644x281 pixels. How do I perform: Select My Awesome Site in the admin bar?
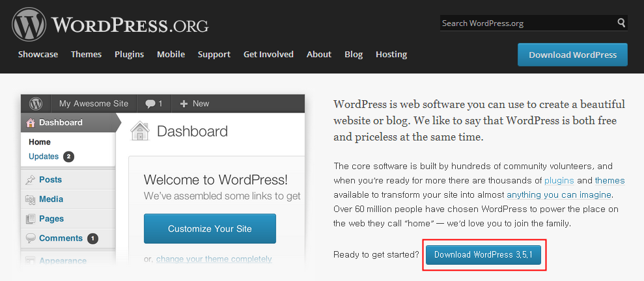(x=94, y=104)
